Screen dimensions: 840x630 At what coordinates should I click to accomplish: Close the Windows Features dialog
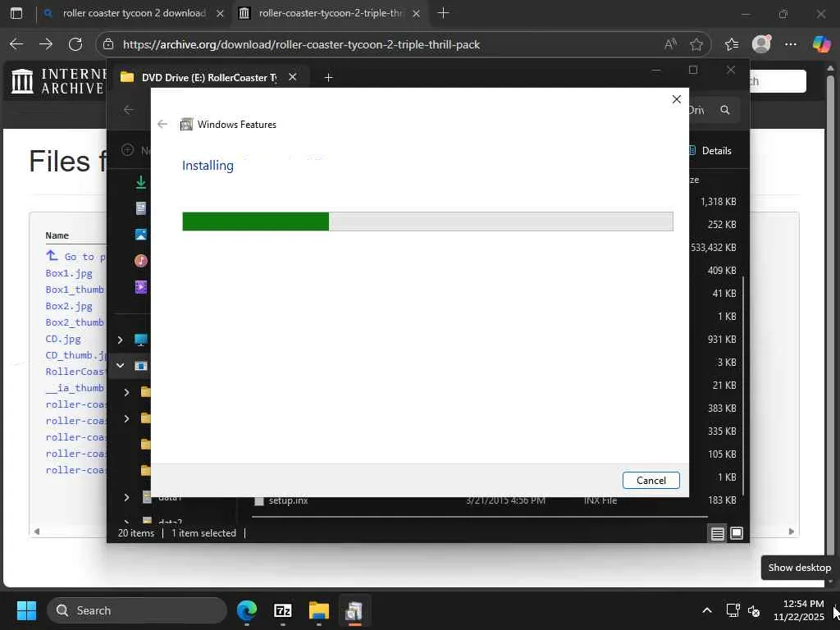point(677,99)
